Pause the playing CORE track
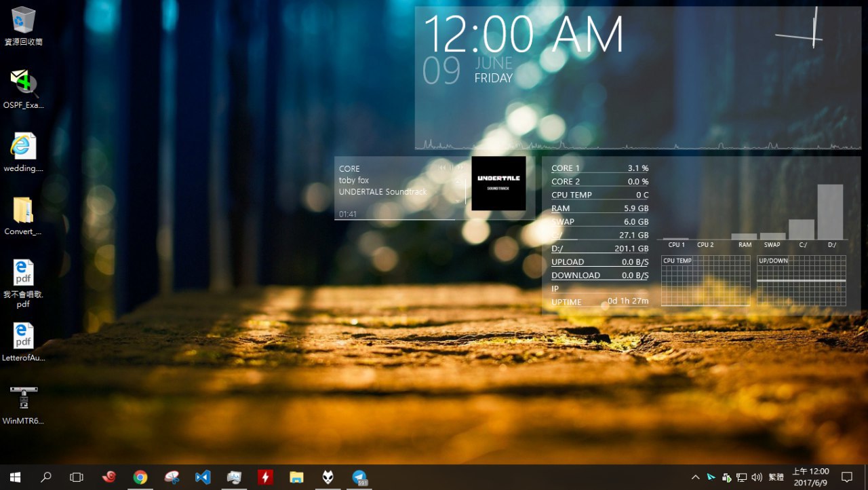Viewport: 868px width, 490px height. [452, 168]
